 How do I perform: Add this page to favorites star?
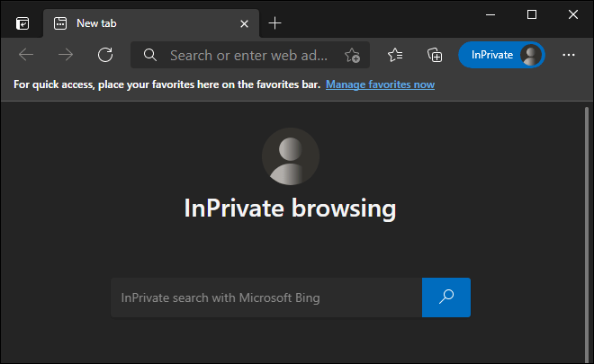(352, 55)
